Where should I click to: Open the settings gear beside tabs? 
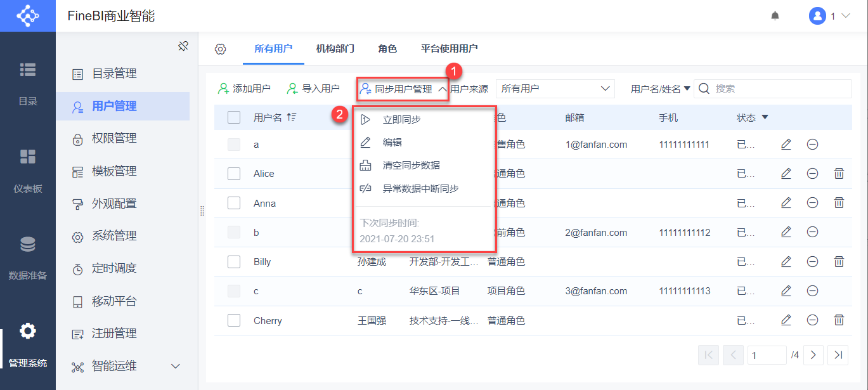click(x=220, y=49)
